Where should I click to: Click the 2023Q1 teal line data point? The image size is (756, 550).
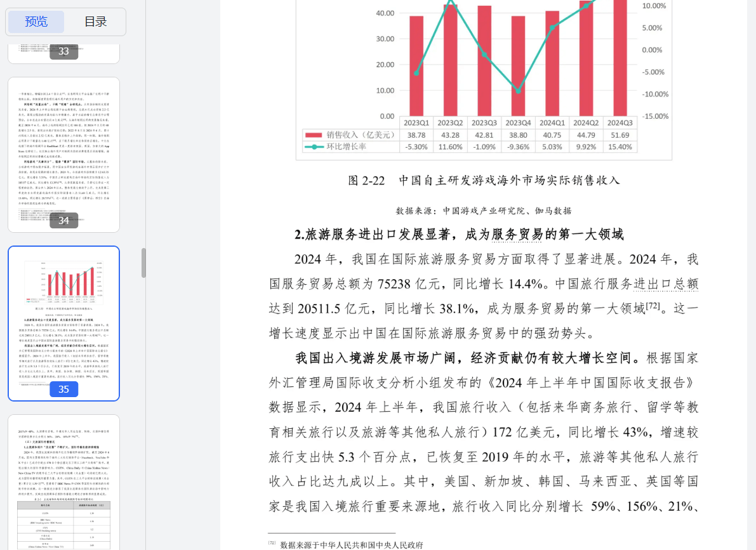click(416, 73)
